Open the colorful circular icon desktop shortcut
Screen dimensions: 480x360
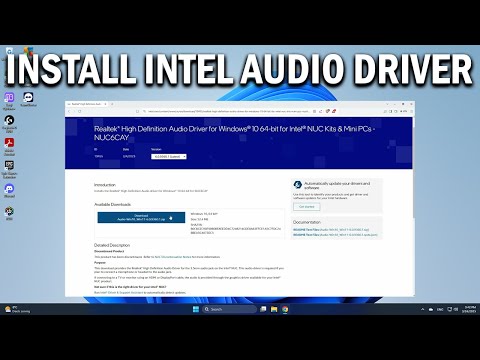9,213
